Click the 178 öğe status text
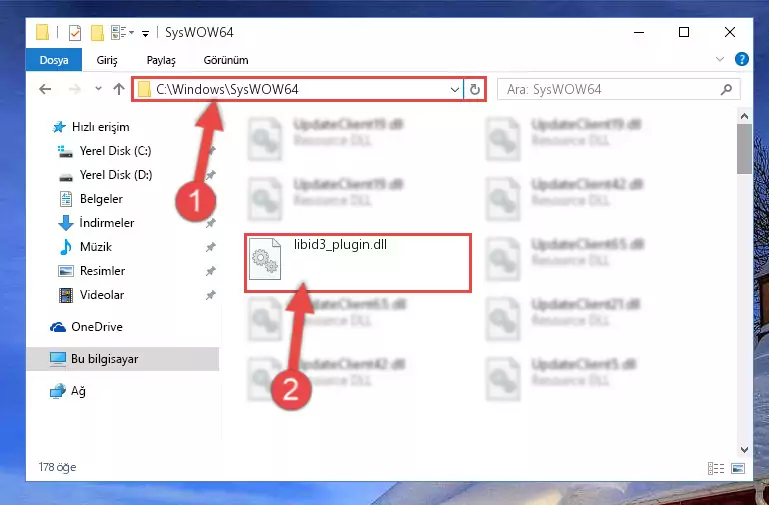Viewport: 769px width, 505px height. [57, 467]
